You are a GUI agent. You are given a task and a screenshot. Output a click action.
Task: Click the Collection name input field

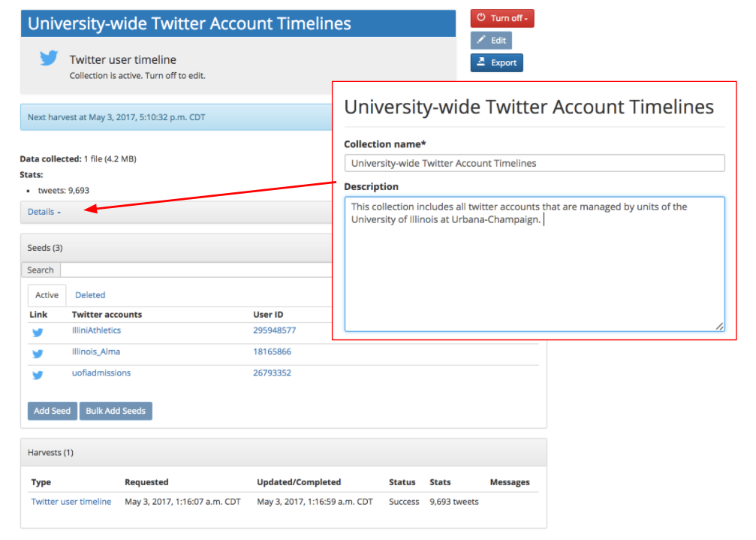535,163
